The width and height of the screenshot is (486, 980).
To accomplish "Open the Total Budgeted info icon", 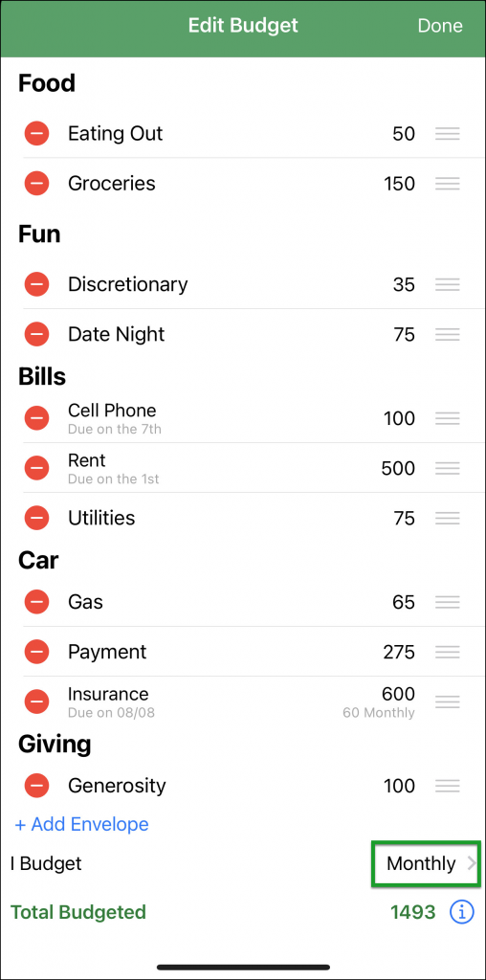I will [x=462, y=912].
